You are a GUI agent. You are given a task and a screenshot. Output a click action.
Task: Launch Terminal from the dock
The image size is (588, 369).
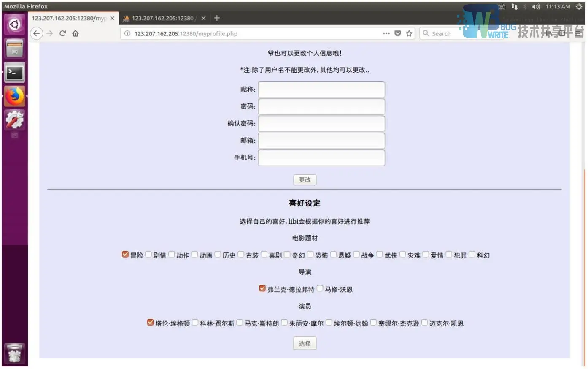click(x=15, y=72)
